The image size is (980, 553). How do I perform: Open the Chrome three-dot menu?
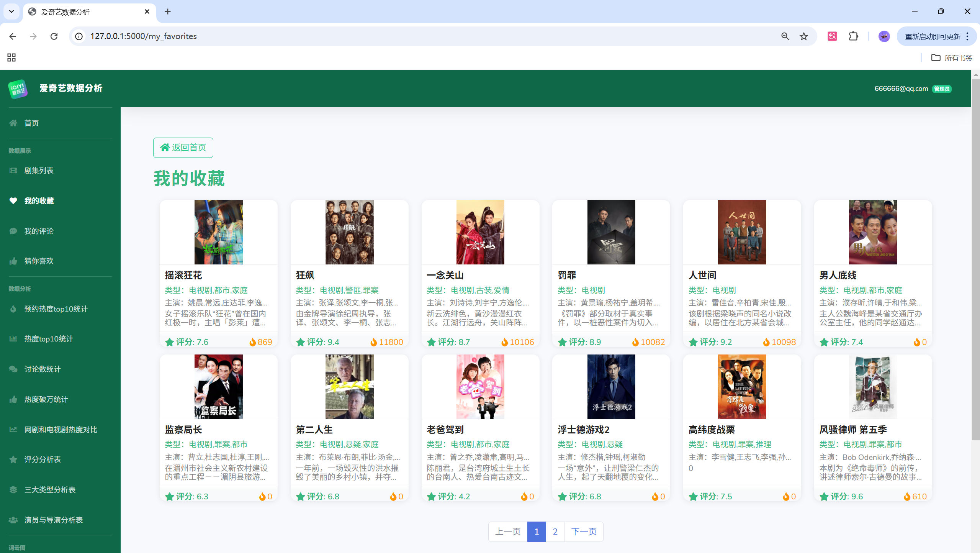pyautogui.click(x=967, y=36)
